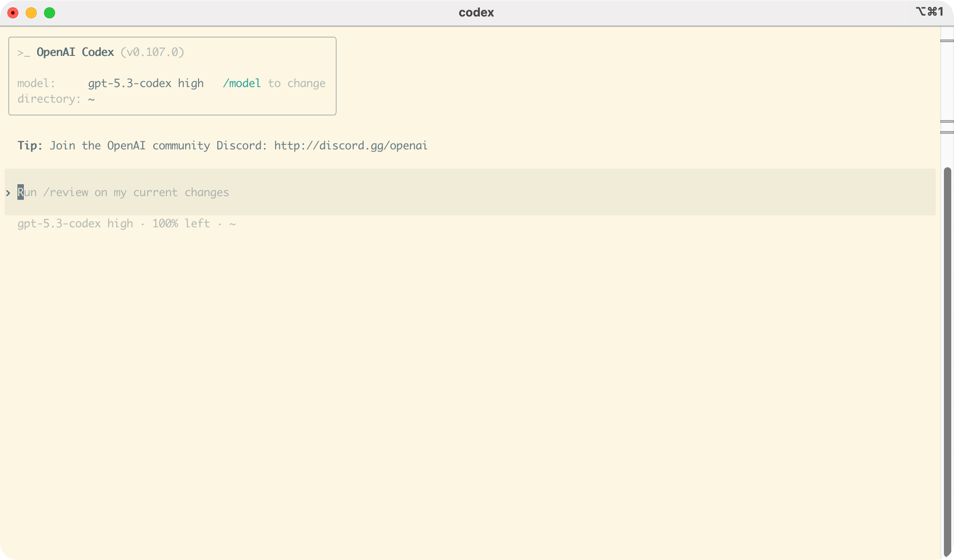
Task: Click the red close window button
Action: [13, 13]
